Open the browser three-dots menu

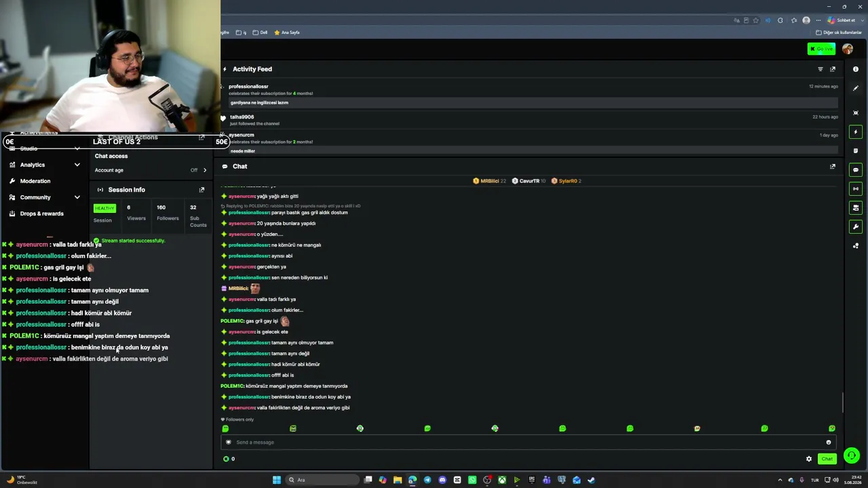point(818,20)
